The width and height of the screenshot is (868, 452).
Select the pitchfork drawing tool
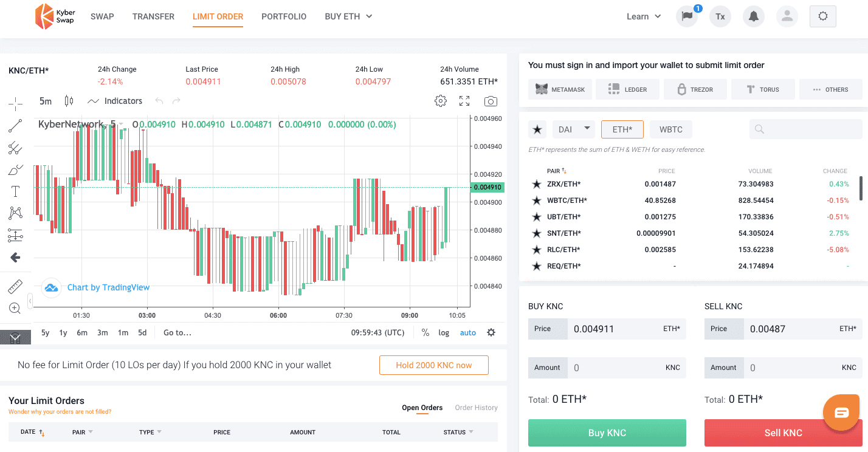click(x=15, y=148)
